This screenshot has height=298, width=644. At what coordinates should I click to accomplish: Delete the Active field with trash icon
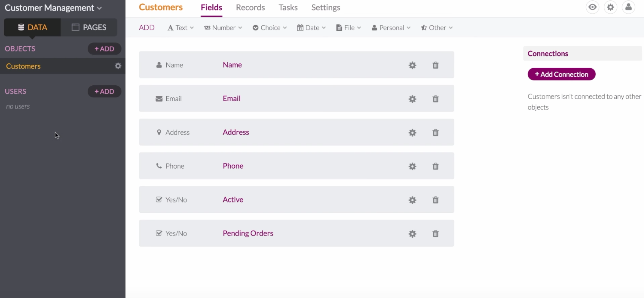(436, 200)
